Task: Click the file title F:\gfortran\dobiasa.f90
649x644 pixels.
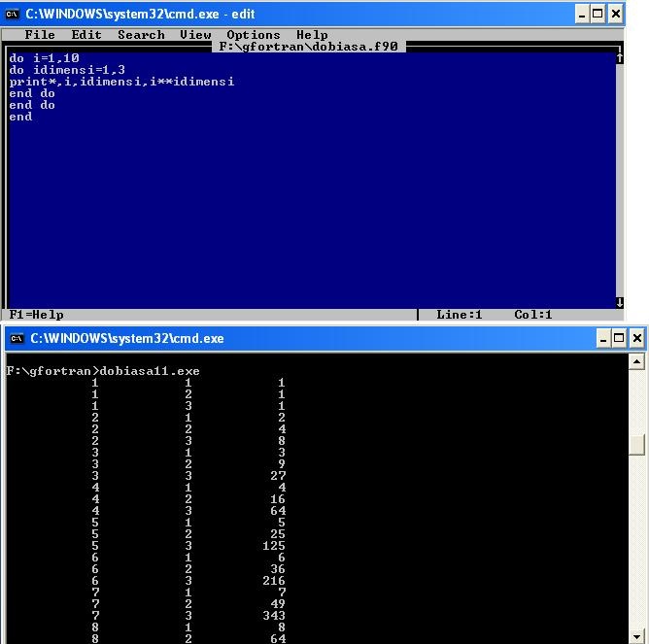Action: click(308, 47)
